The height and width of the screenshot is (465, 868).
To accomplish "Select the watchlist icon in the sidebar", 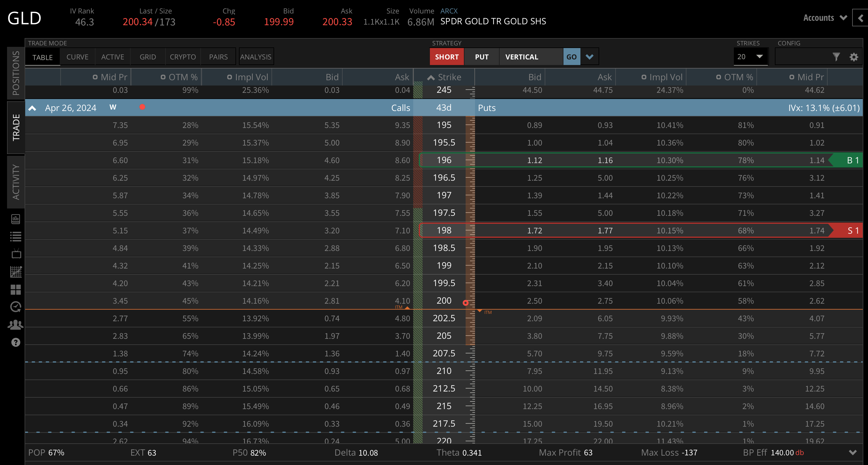I will pyautogui.click(x=16, y=236).
